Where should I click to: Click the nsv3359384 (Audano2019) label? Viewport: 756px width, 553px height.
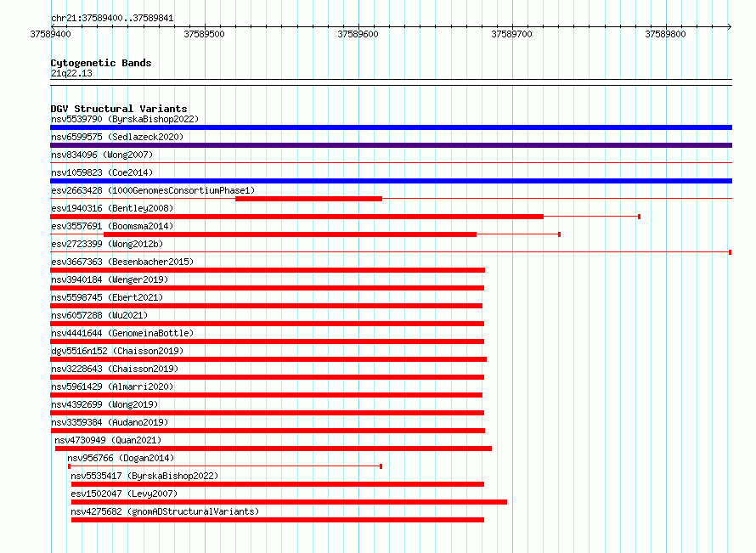pyautogui.click(x=110, y=422)
